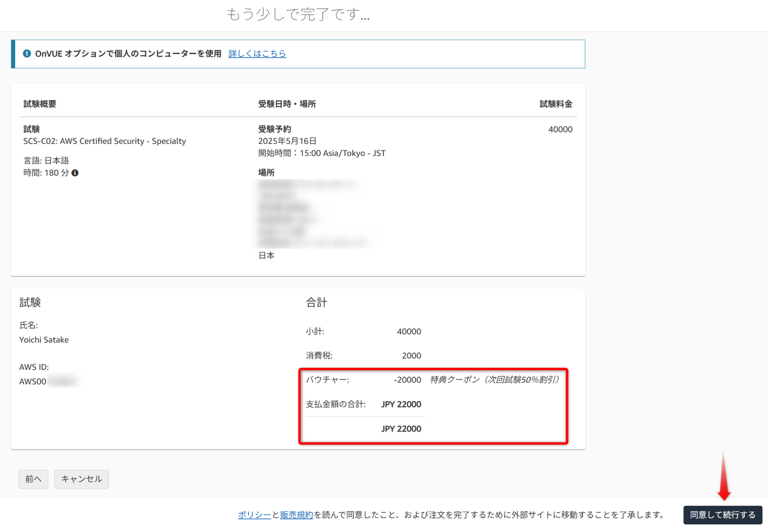Click the 試験概要 column header
Image resolution: width=768 pixels, height=532 pixels.
click(x=40, y=104)
